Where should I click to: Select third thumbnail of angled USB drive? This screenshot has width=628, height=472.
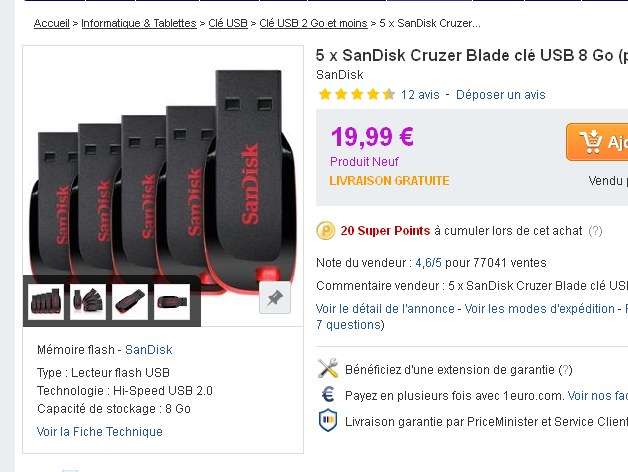click(130, 302)
